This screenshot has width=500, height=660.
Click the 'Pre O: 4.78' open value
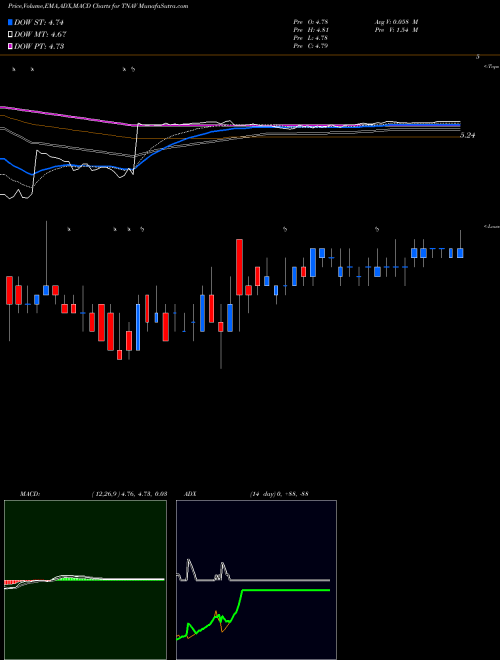(x=311, y=22)
